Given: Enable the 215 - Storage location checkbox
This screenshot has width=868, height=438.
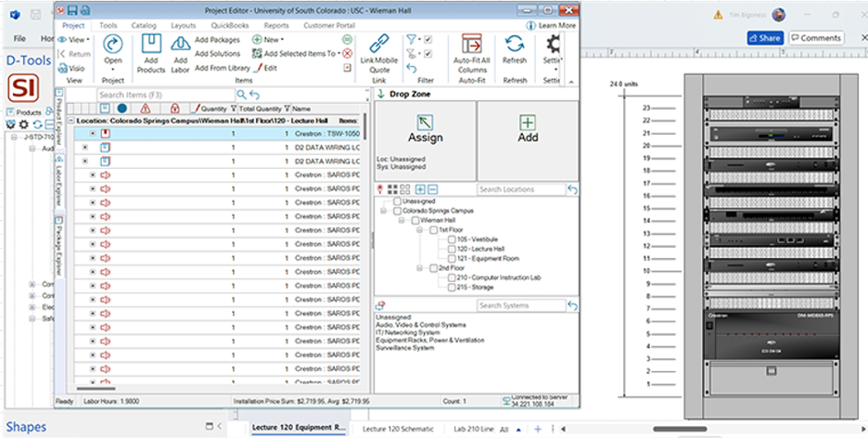Looking at the screenshot, I should (x=451, y=288).
